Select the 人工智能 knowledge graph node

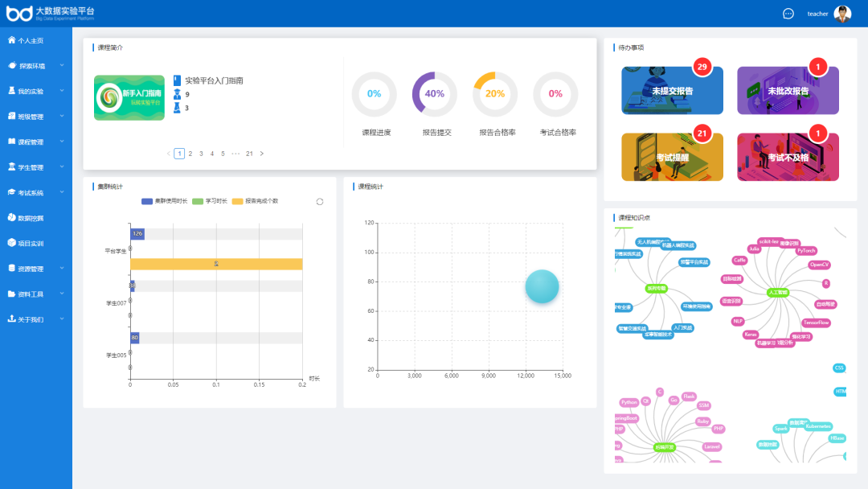[x=777, y=293]
